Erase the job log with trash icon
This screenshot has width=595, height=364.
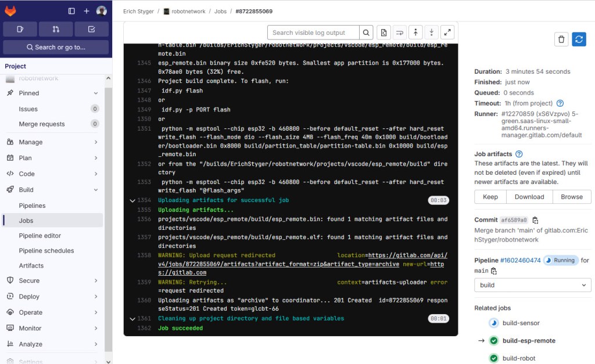pos(561,39)
